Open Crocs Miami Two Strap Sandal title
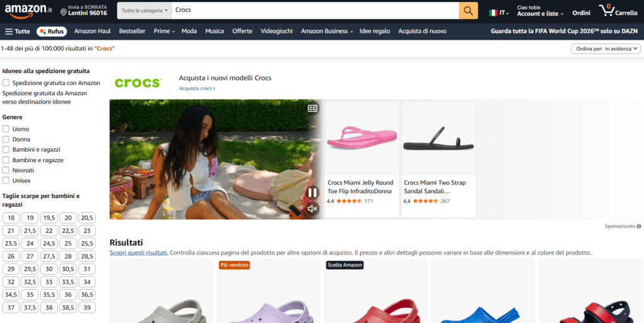 435,187
